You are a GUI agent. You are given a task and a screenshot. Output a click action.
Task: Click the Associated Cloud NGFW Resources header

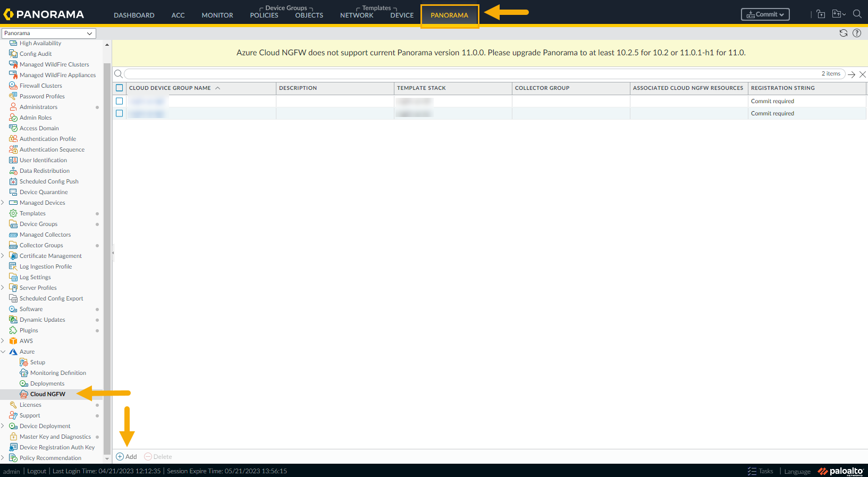[x=688, y=88]
